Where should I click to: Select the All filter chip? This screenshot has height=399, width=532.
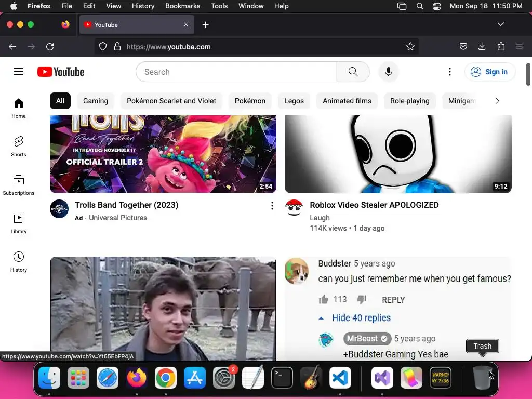[x=60, y=101]
